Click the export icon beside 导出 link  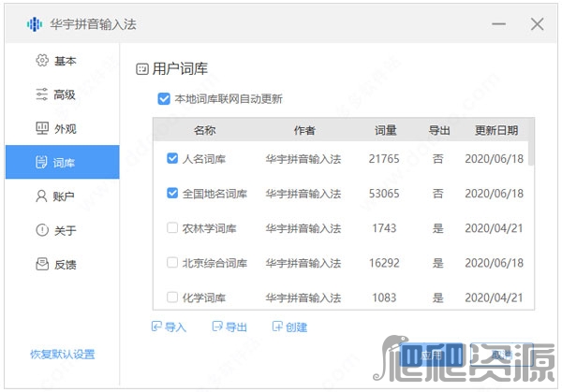pos(217,327)
